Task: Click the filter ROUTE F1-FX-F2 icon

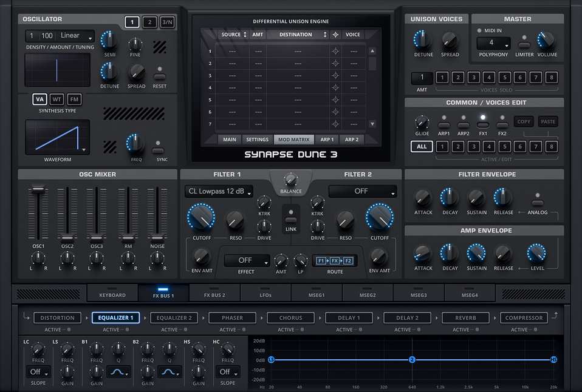Action: coord(335,261)
